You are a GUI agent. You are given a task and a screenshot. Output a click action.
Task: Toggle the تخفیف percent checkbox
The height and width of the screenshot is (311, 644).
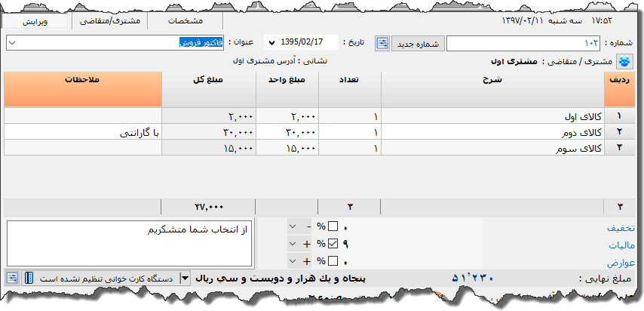coord(333,226)
